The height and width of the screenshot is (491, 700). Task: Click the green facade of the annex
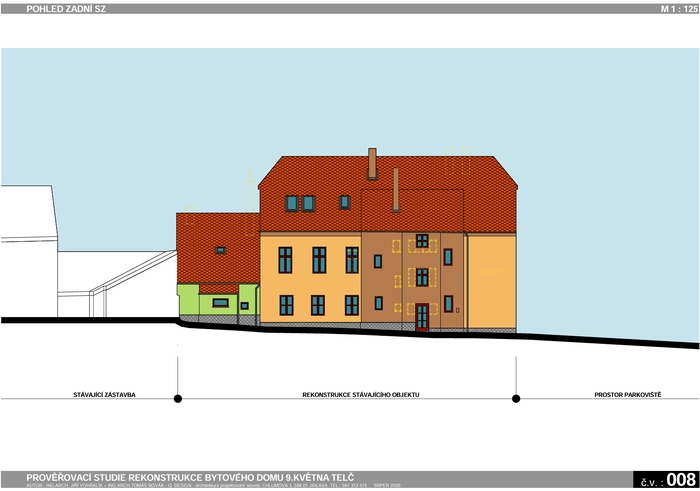192,300
